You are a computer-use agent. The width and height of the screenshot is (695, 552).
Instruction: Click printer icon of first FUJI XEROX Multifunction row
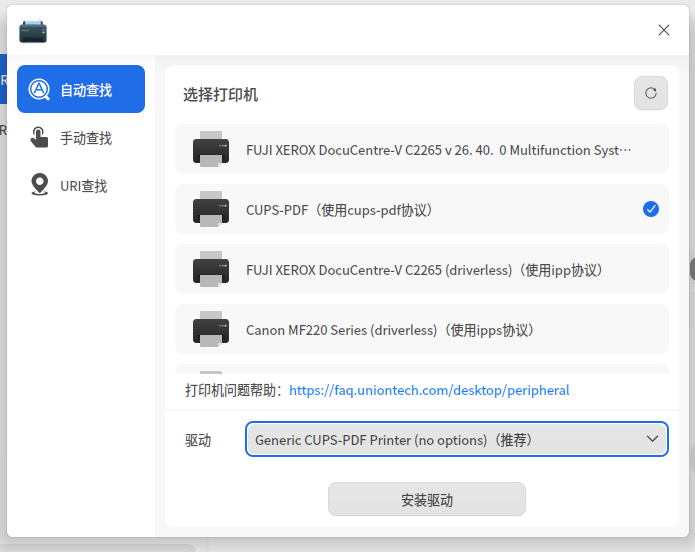click(x=211, y=149)
